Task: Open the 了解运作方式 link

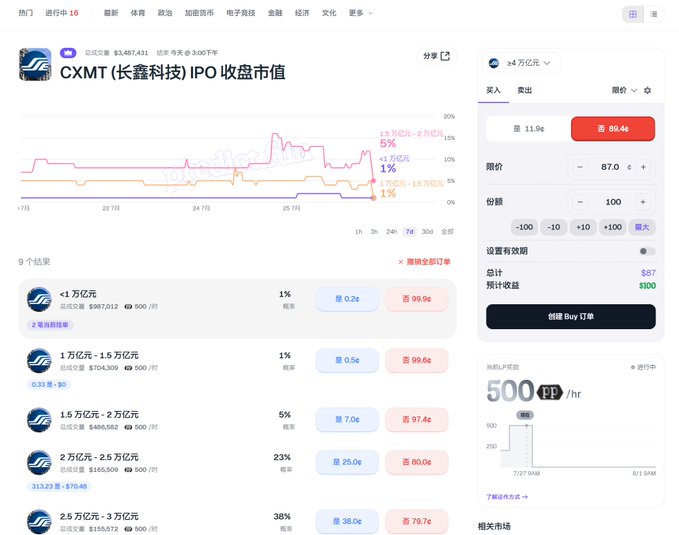Action: click(507, 497)
